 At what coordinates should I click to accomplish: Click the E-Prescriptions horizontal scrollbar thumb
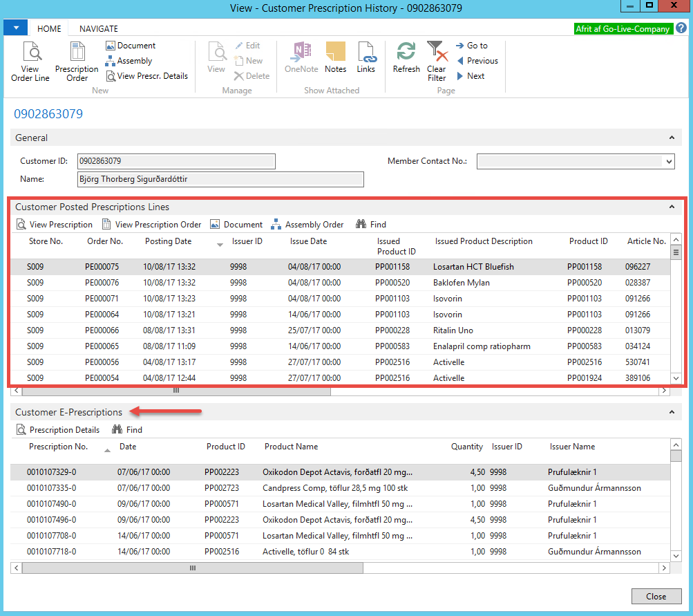point(192,568)
